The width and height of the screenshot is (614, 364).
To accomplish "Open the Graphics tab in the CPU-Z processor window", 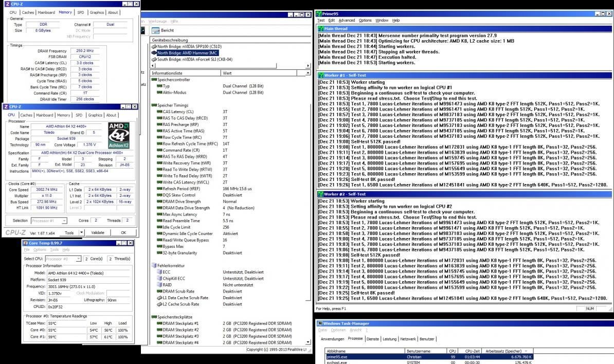I will (95, 115).
